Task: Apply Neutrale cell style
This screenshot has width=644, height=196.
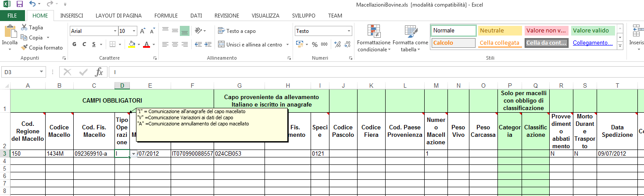Action: point(500,31)
